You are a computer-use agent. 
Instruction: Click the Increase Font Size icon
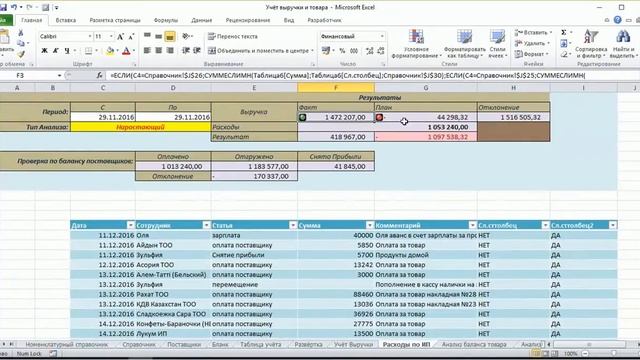[120, 37]
